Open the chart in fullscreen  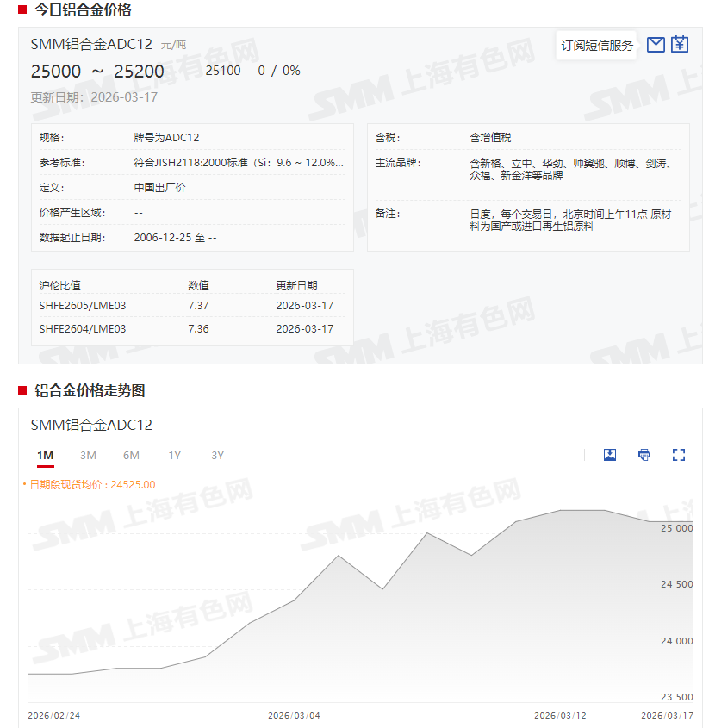(678, 455)
